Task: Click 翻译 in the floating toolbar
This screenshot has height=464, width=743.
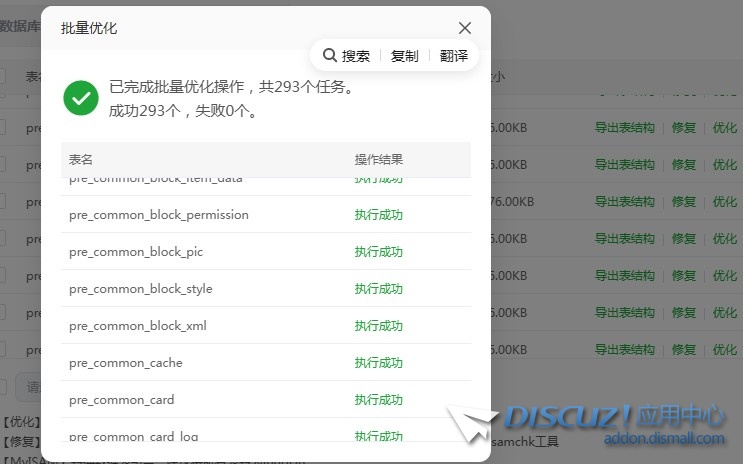Action: click(453, 56)
